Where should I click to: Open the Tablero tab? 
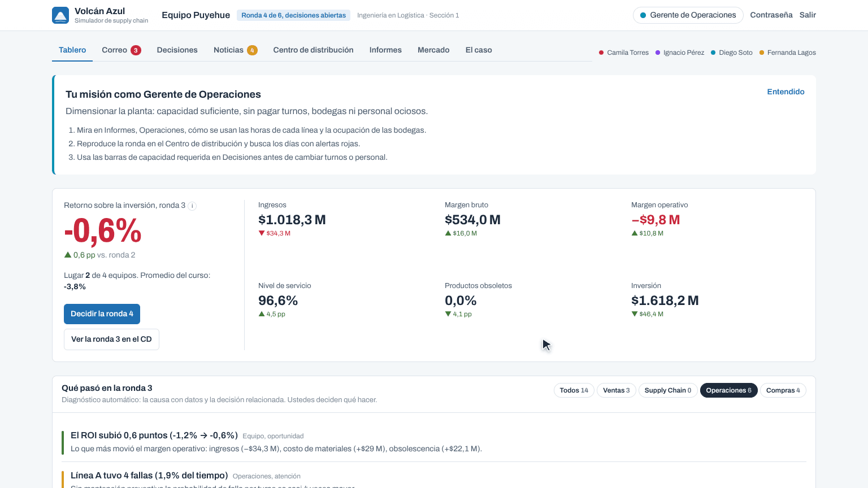(x=72, y=50)
